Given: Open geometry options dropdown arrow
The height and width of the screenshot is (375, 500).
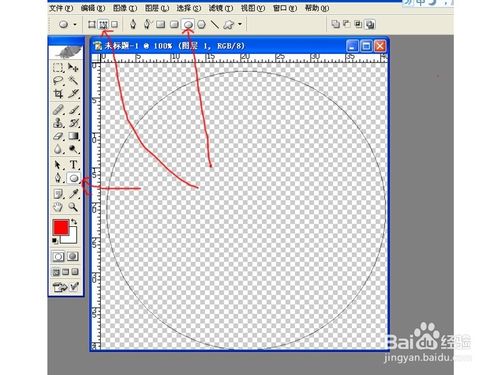Looking at the screenshot, I should coord(240,24).
